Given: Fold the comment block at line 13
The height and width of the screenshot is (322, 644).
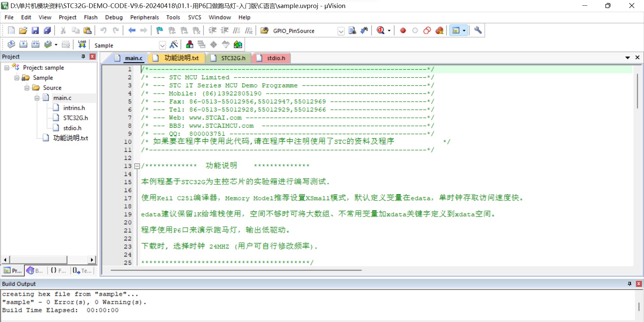Looking at the screenshot, I should click(137, 166).
